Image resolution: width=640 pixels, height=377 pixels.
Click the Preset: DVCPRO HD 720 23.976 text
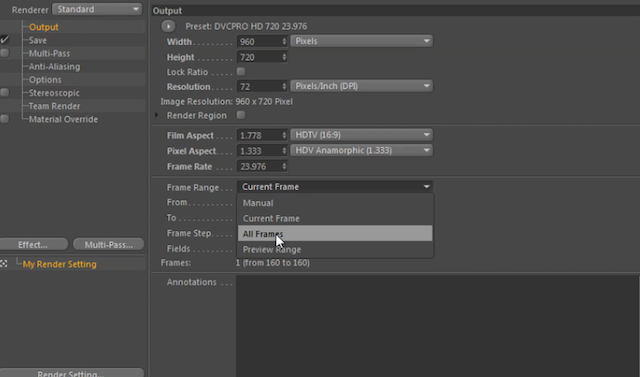pyautogui.click(x=246, y=27)
